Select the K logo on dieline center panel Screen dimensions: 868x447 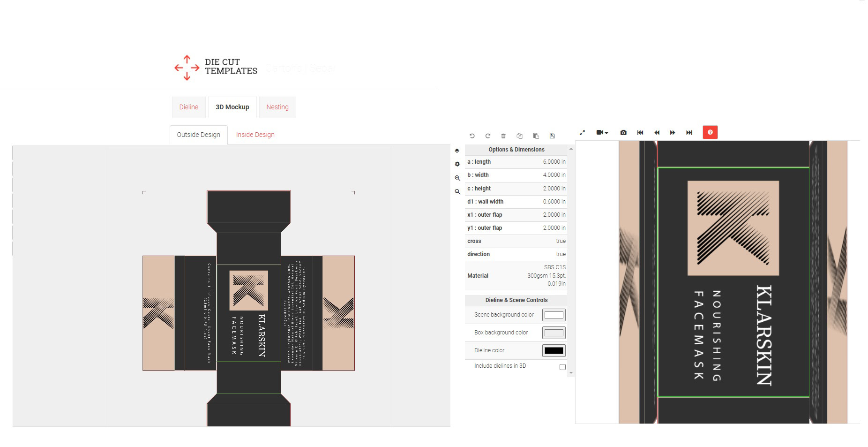click(248, 290)
